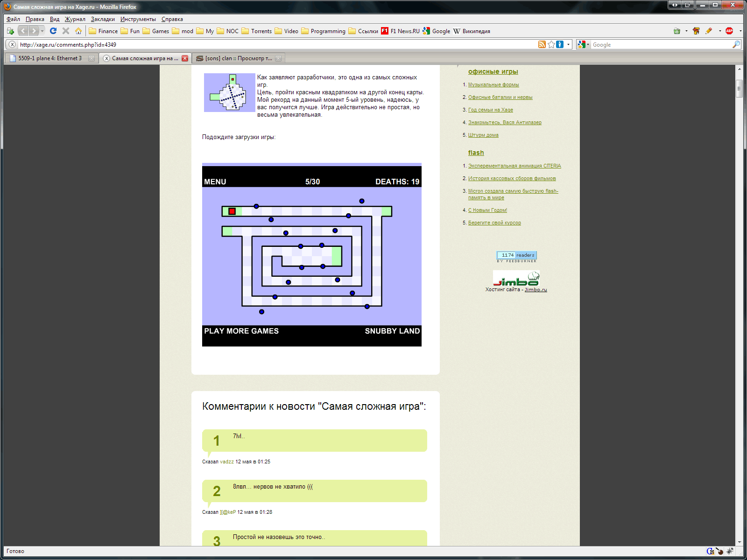Click the URL address field
Image resolution: width=747 pixels, height=560 pixels.
pyautogui.click(x=277, y=45)
